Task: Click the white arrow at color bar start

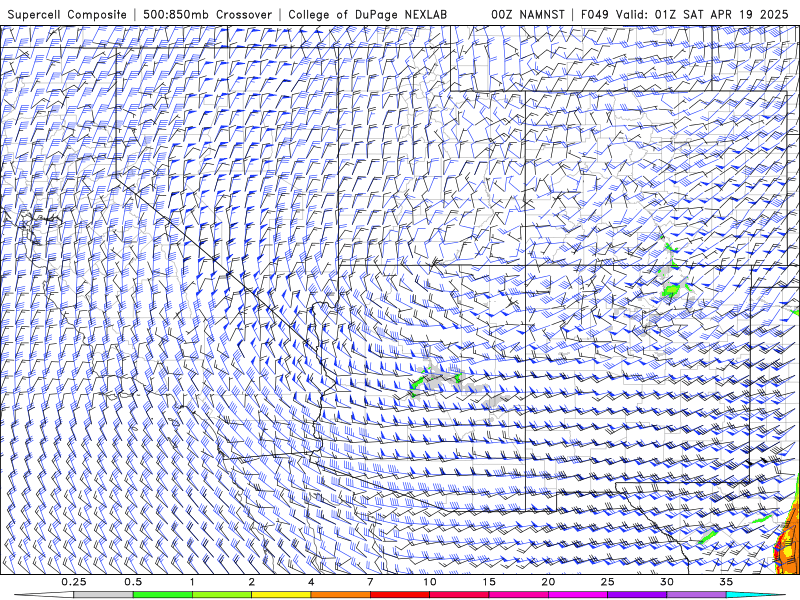Action: coord(44,595)
